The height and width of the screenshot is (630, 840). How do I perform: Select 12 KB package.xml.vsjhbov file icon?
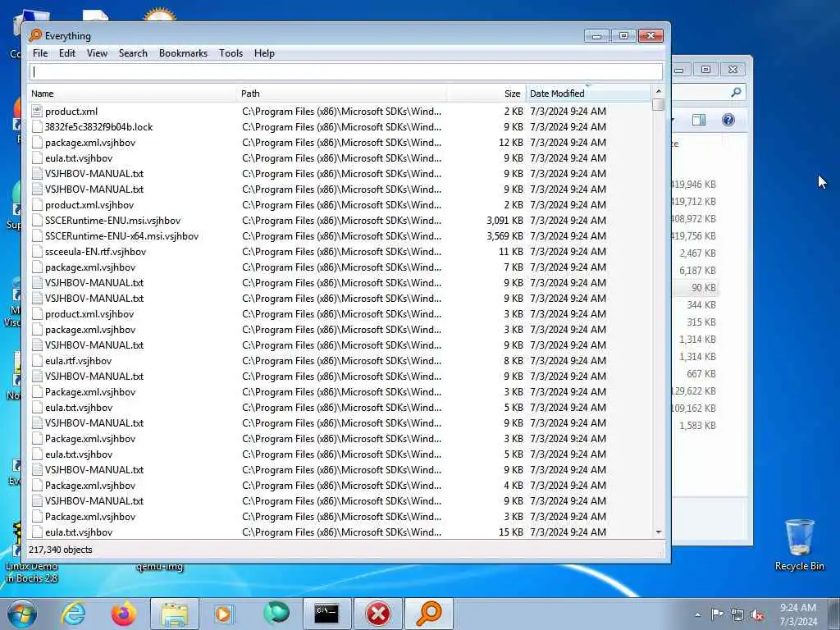tap(36, 143)
